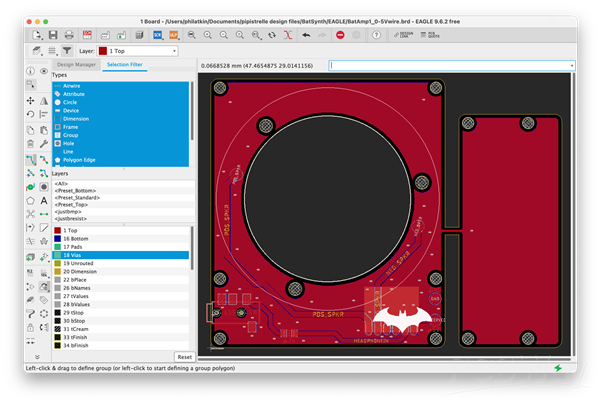This screenshot has height=403, width=600.
Task: Select the Move tool
Action: click(x=30, y=101)
